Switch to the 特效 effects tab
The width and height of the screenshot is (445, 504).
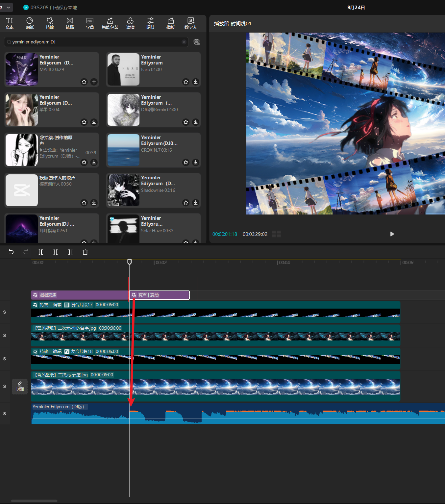[x=50, y=23]
